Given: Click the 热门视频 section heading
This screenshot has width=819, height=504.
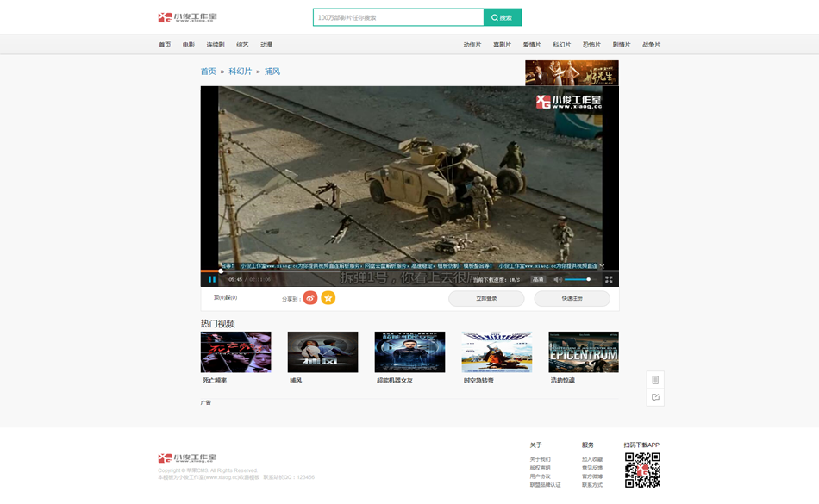Looking at the screenshot, I should pyautogui.click(x=218, y=323).
